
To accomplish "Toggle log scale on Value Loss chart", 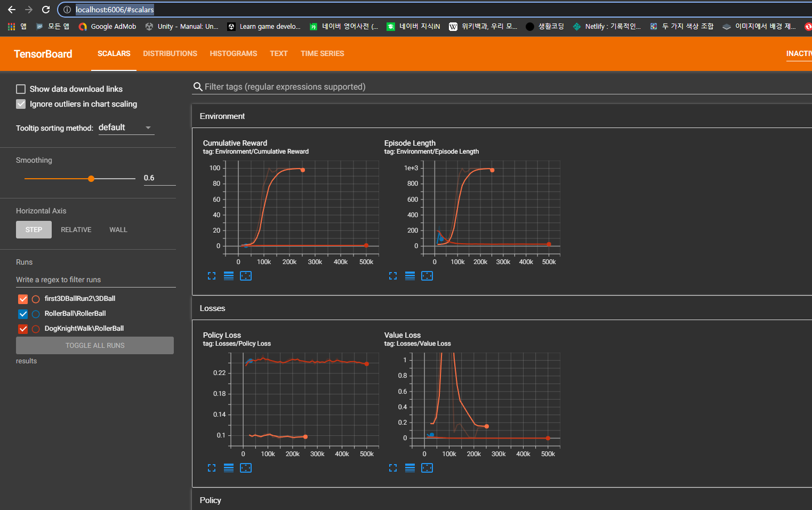I will (x=410, y=468).
